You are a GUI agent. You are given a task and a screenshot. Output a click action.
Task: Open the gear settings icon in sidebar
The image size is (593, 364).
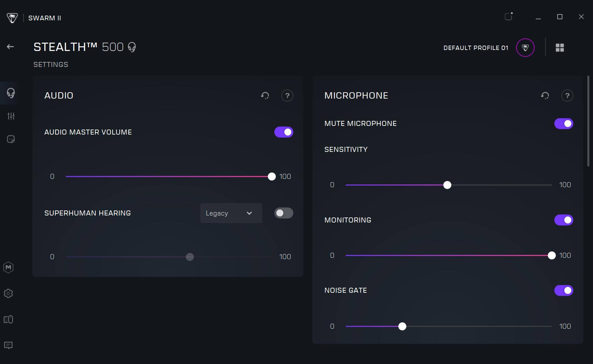coord(8,293)
